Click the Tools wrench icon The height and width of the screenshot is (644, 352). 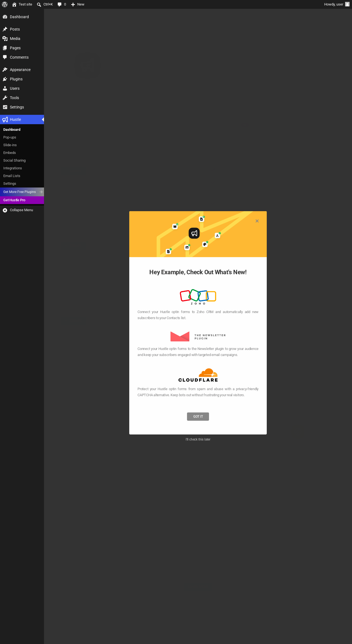click(5, 98)
